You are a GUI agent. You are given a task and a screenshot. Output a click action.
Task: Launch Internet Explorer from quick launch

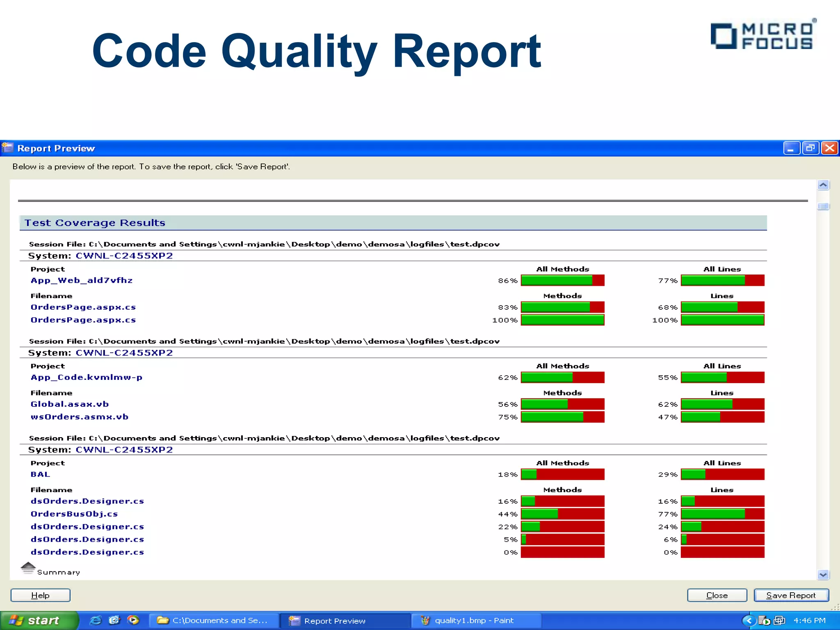[x=96, y=620]
